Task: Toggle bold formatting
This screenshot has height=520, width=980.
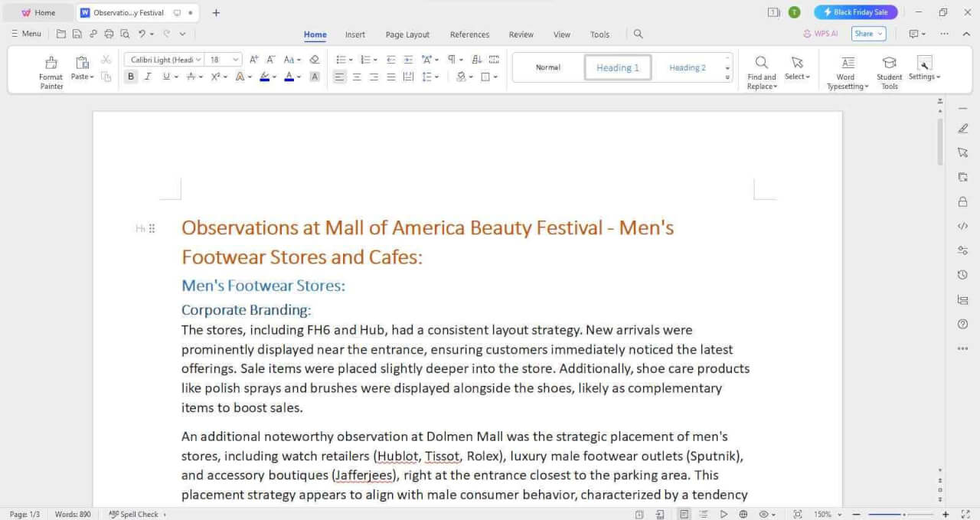Action: 130,77
